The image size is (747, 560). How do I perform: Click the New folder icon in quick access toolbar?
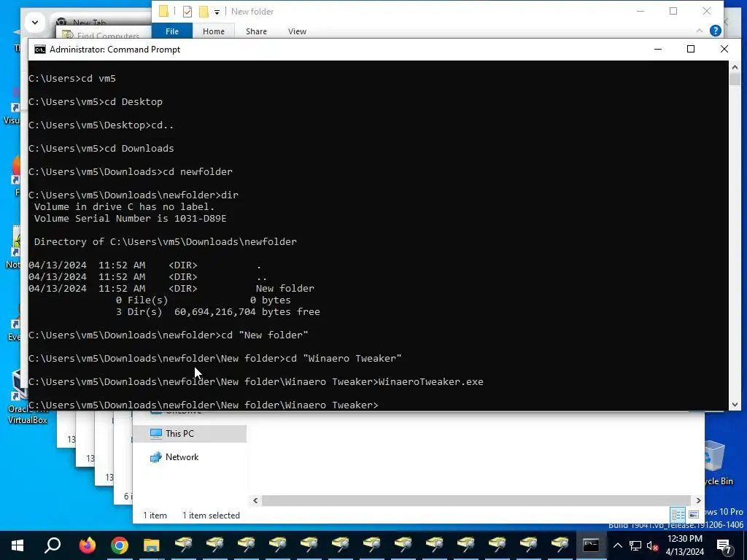(204, 12)
